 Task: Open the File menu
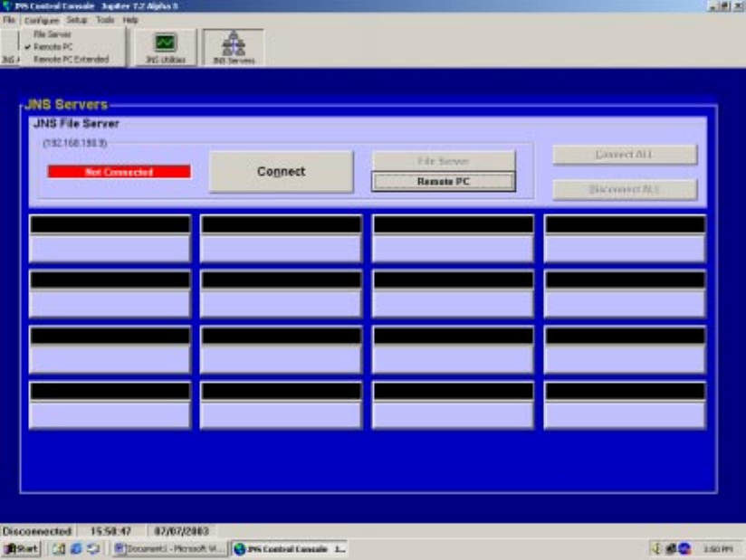click(7, 20)
